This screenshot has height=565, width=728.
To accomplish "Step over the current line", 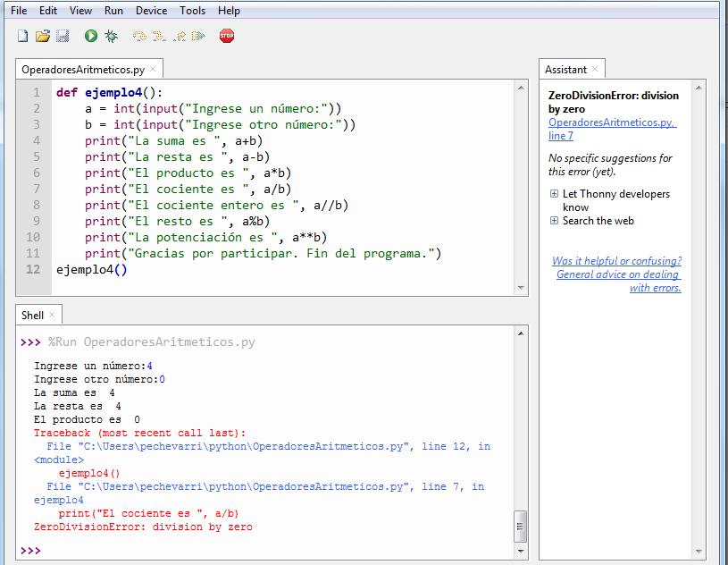I will click(139, 37).
